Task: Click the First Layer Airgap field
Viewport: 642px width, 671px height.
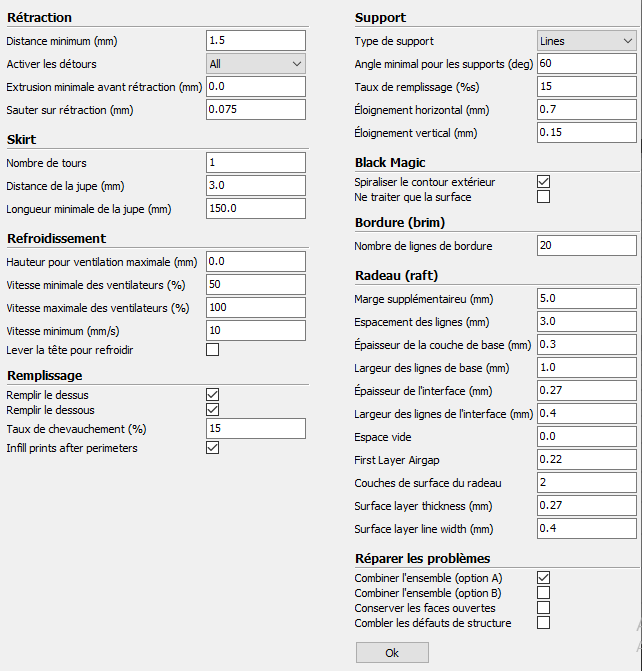Action: pos(587,460)
